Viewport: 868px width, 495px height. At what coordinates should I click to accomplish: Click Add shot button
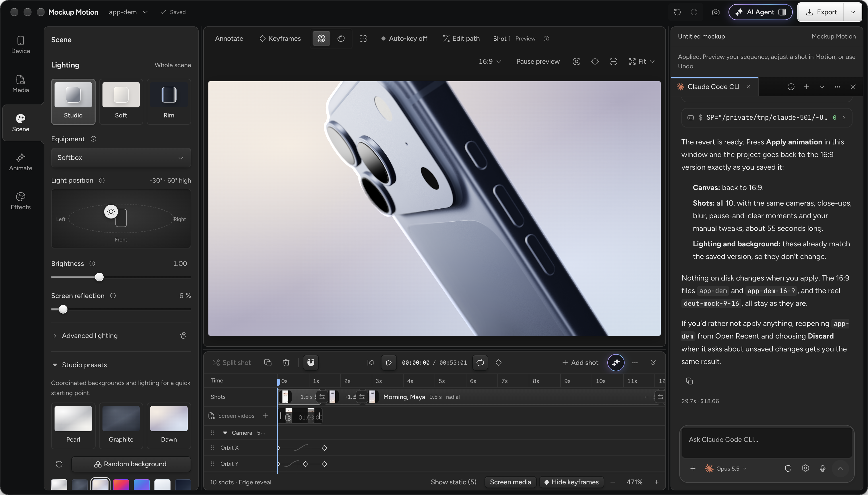pyautogui.click(x=580, y=362)
